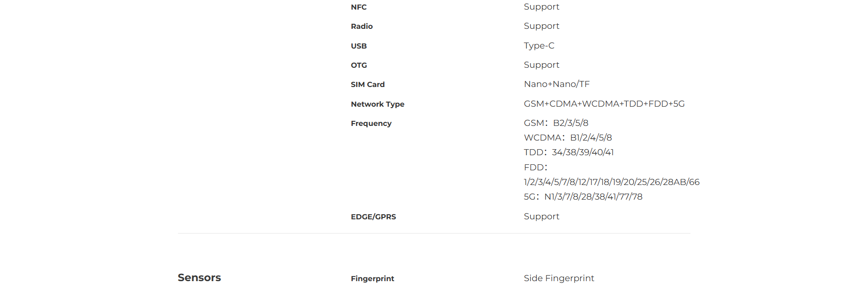Click the TDD 34/38/39/40/41 line

point(569,152)
